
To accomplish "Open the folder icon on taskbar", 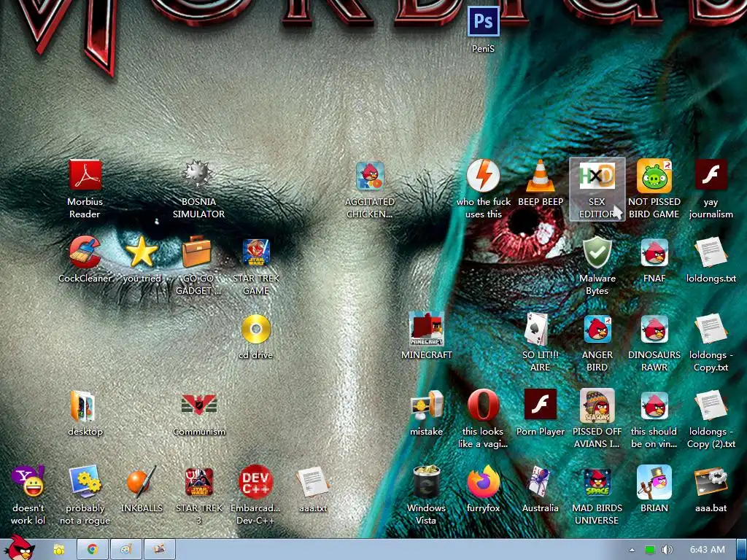I will tap(58, 550).
